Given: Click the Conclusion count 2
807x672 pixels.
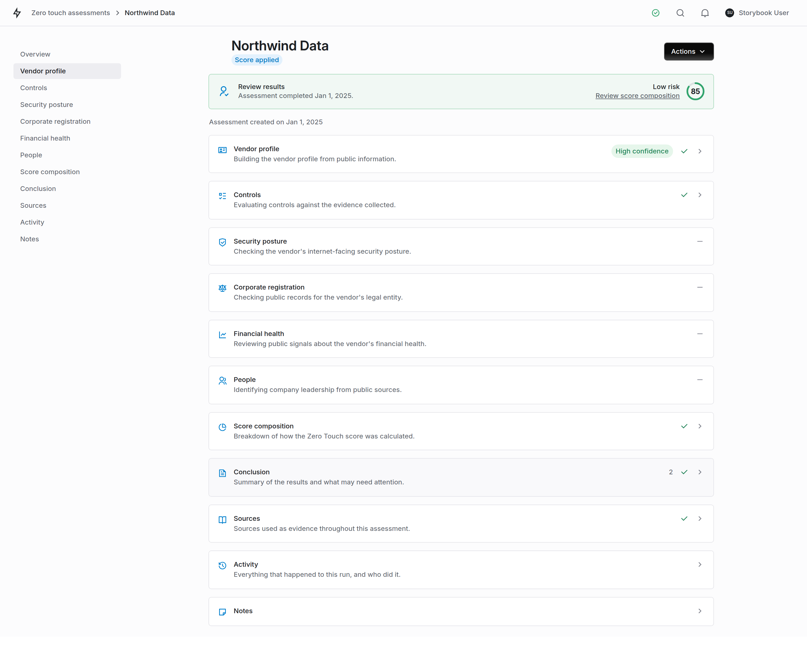Looking at the screenshot, I should 671,472.
